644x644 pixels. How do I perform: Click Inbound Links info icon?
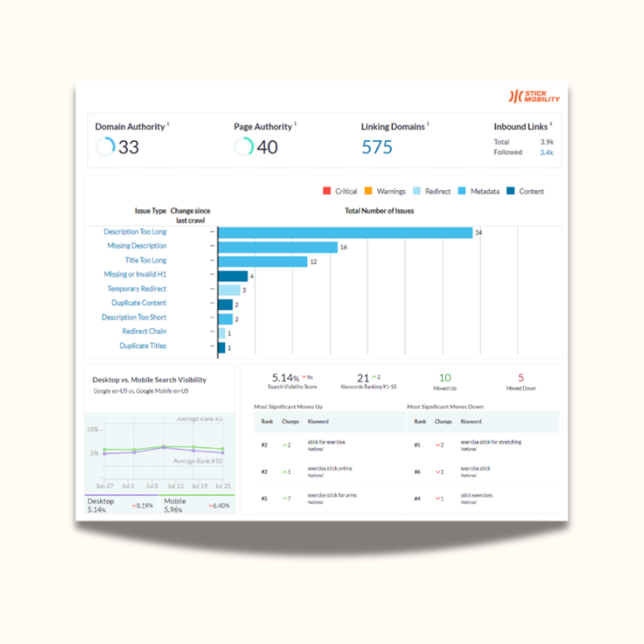click(551, 124)
